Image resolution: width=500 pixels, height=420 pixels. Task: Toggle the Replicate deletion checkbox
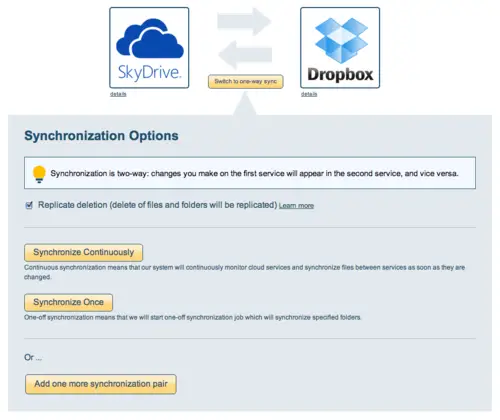coord(29,205)
